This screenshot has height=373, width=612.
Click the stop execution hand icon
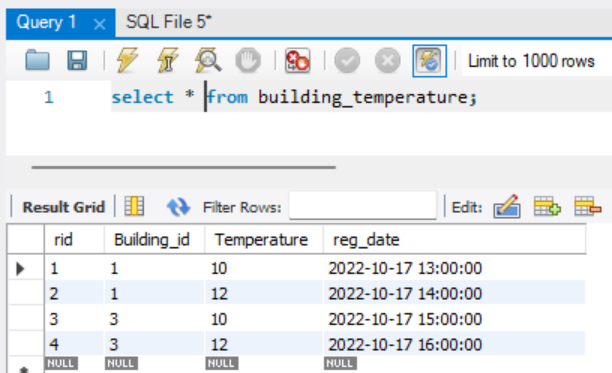(x=248, y=60)
